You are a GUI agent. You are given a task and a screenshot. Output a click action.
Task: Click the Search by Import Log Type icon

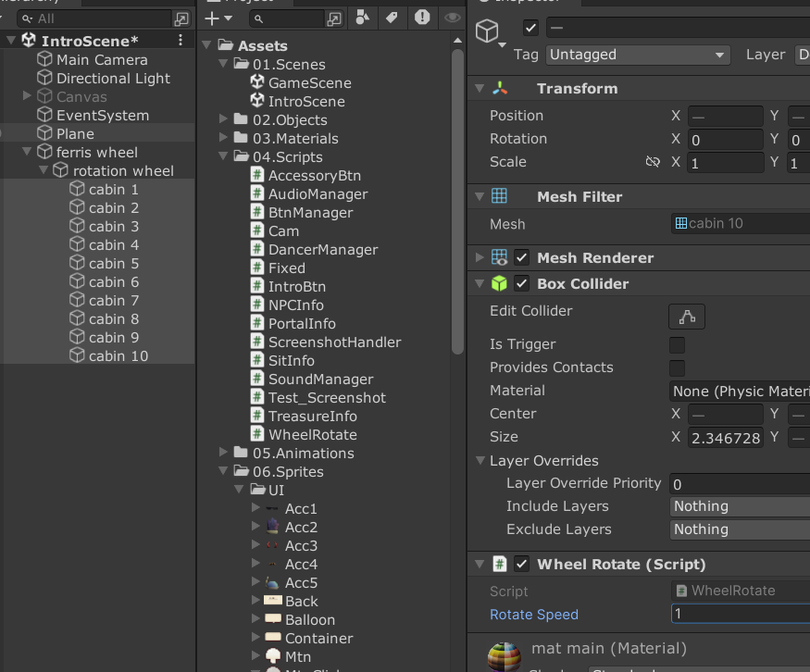tap(422, 18)
